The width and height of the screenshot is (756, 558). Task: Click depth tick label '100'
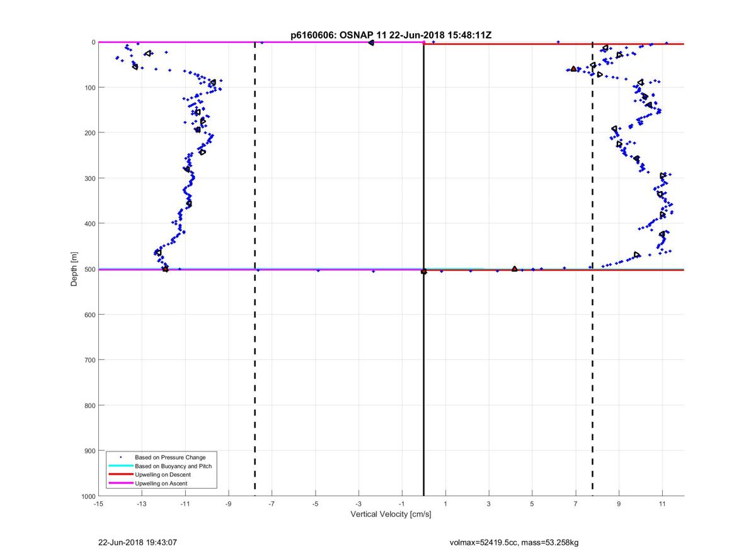[x=89, y=88]
